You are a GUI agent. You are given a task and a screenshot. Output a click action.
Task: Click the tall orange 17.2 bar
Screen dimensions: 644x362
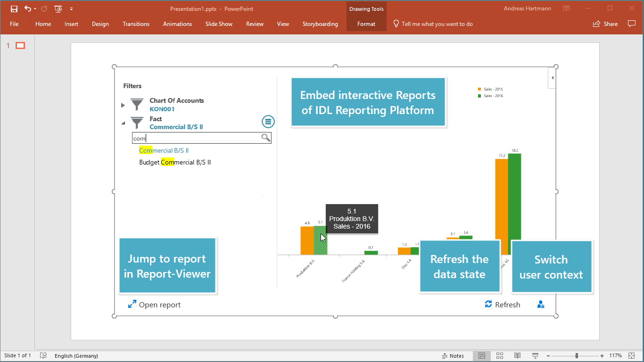(502, 200)
